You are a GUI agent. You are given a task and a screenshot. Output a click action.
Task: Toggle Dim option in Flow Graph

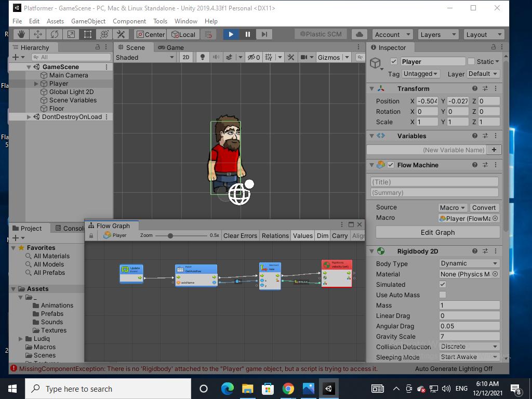pos(322,235)
